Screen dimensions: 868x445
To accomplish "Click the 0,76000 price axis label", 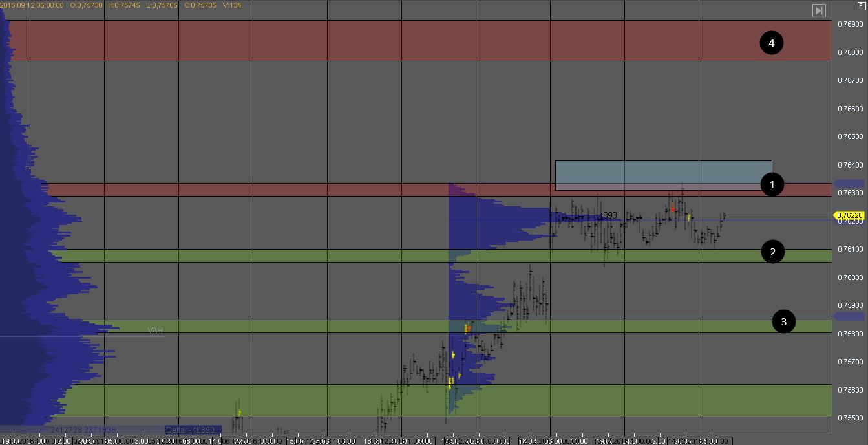I will 850,277.
